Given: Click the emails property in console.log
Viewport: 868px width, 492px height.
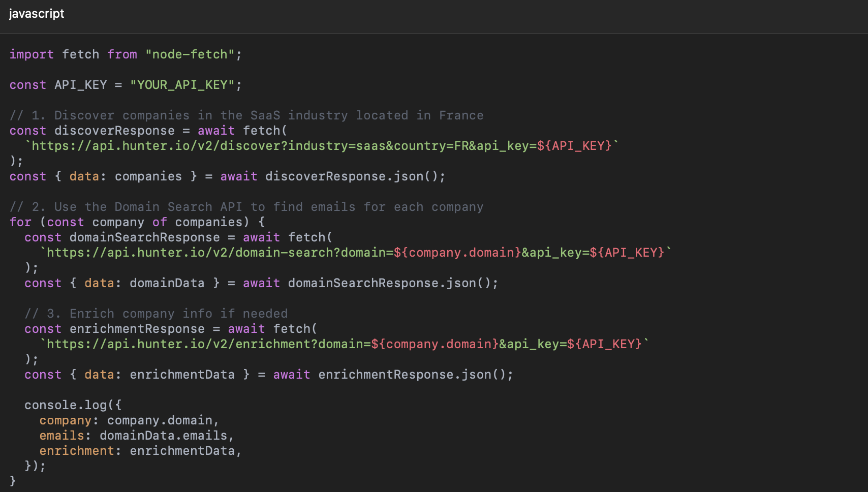Looking at the screenshot, I should coord(61,436).
